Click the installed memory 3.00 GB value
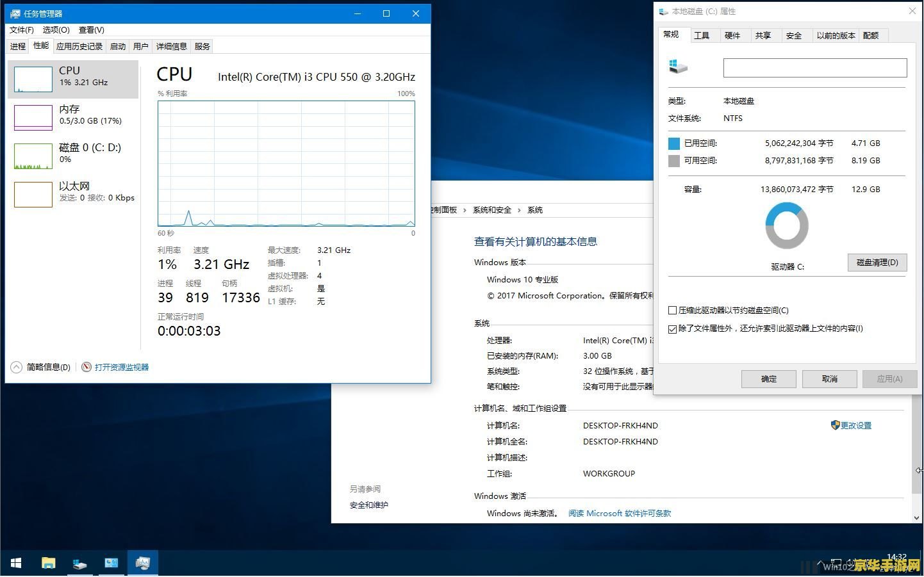 coord(597,356)
